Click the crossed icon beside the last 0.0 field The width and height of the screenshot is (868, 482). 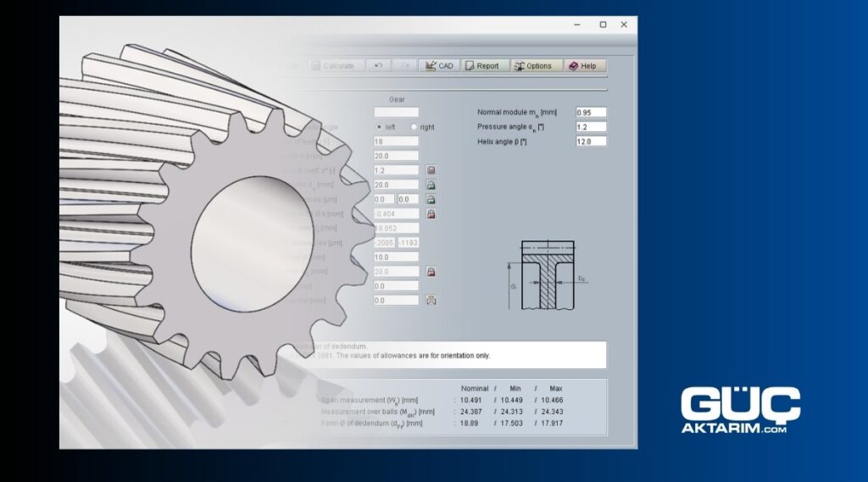click(431, 301)
